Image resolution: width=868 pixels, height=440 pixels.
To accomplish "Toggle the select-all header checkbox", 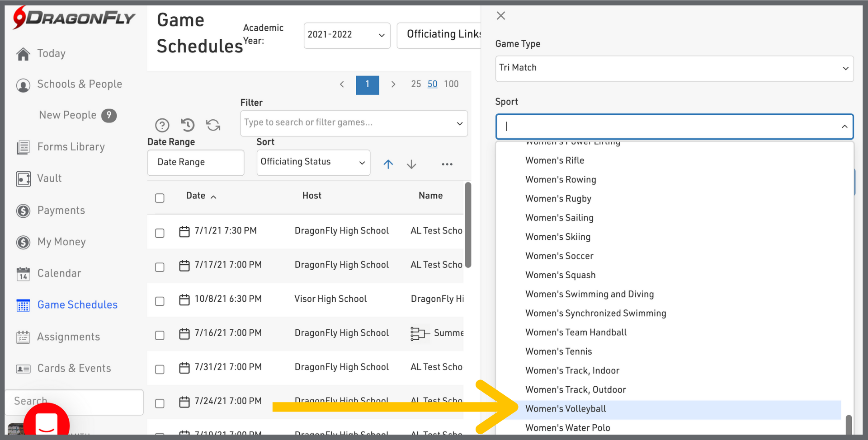I will tap(160, 198).
